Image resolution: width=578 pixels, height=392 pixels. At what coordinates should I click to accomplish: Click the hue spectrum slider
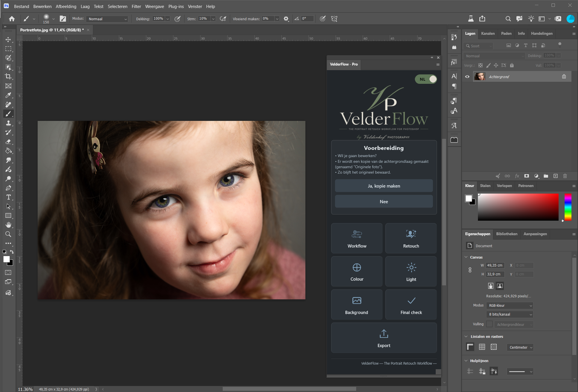click(568, 207)
